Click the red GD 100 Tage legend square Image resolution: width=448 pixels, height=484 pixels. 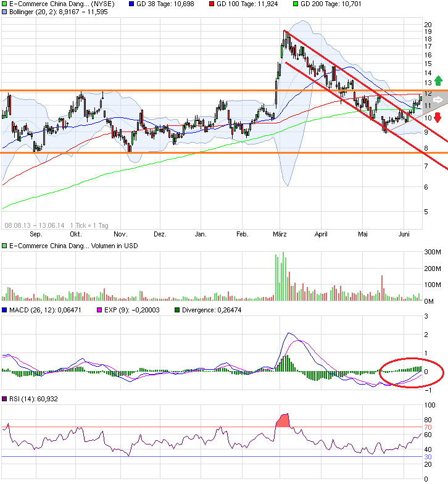tap(211, 4)
